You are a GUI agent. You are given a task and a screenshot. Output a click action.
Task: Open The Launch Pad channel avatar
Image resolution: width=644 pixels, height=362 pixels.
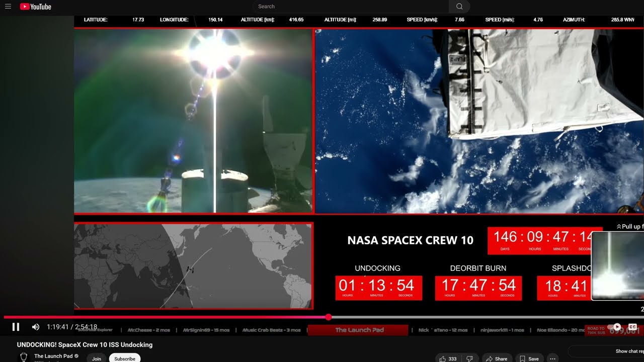(x=23, y=357)
